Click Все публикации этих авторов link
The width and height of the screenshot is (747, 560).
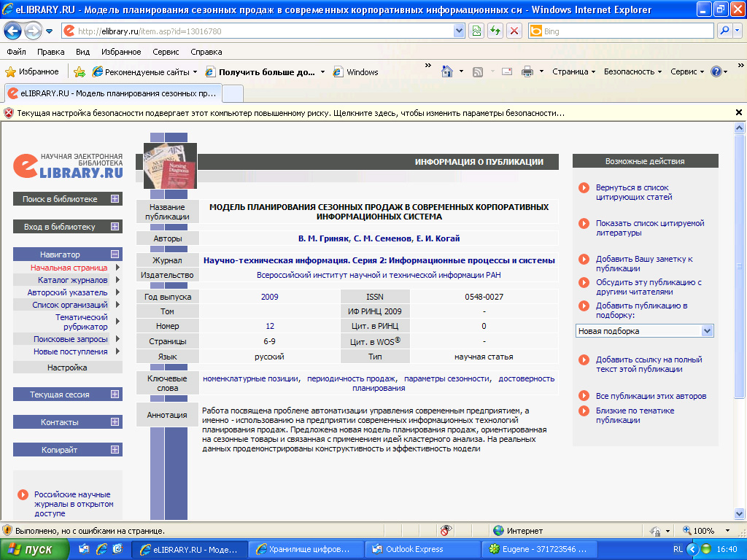coord(651,396)
